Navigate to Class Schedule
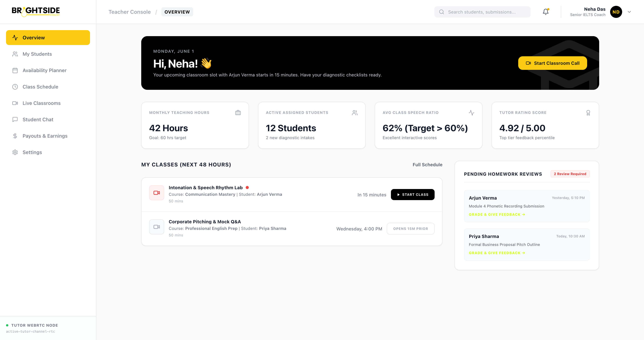This screenshot has height=340, width=644. [x=48, y=87]
